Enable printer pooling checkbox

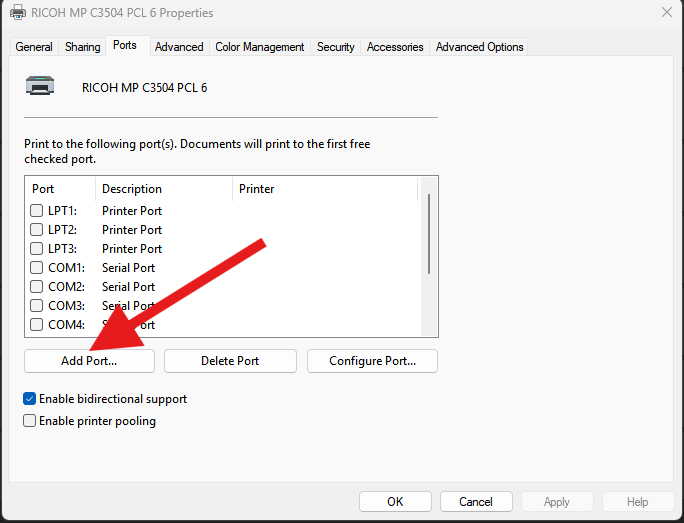pyautogui.click(x=29, y=420)
